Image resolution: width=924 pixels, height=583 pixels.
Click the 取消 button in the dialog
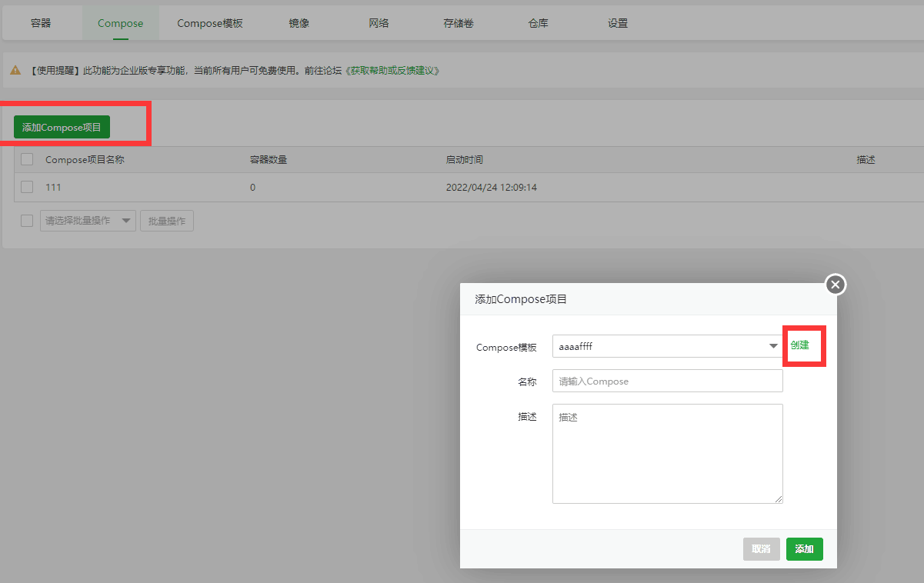coord(762,549)
